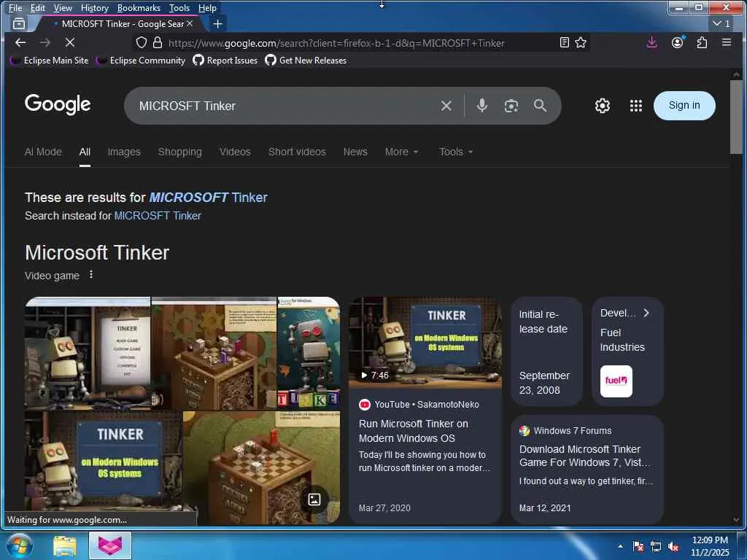Switch to Videos results tab

(235, 152)
